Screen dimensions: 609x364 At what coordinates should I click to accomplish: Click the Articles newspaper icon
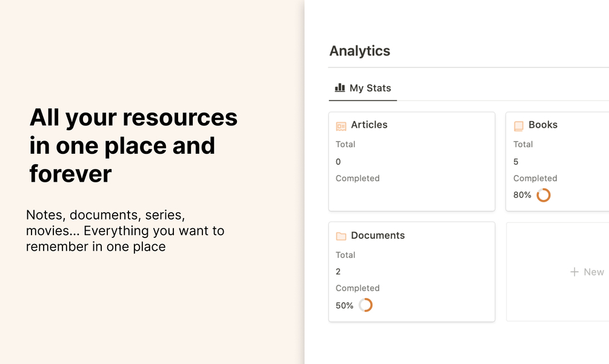click(x=341, y=126)
